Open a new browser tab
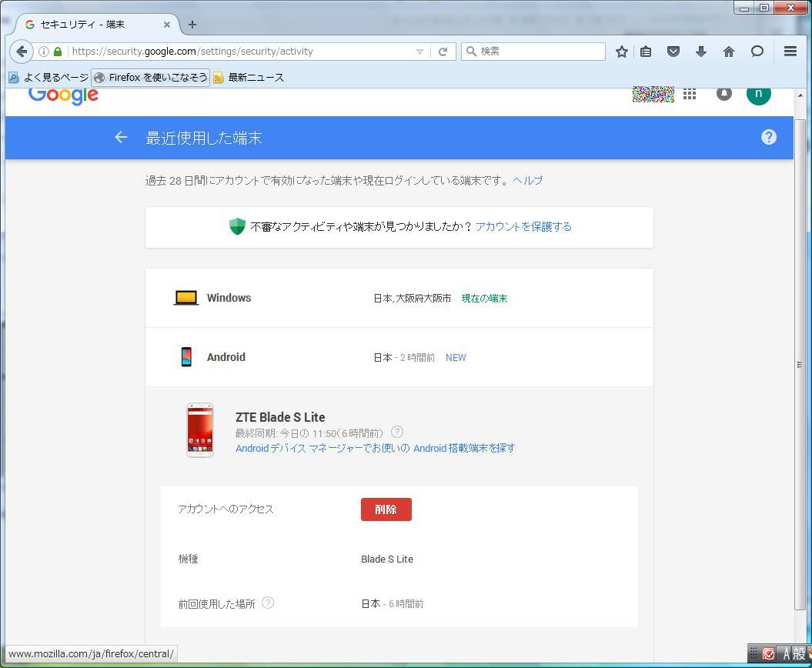The height and width of the screenshot is (668, 812). [x=192, y=25]
